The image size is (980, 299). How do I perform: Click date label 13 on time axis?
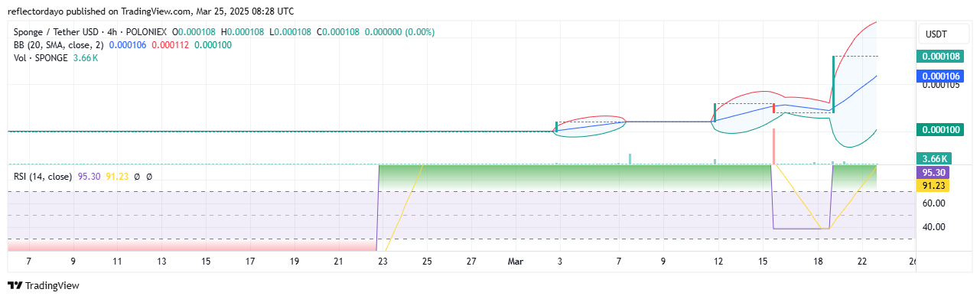(161, 262)
